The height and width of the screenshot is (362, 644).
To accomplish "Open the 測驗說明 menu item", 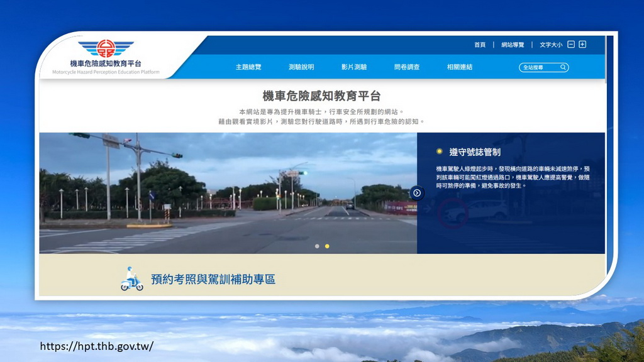I will pyautogui.click(x=301, y=67).
